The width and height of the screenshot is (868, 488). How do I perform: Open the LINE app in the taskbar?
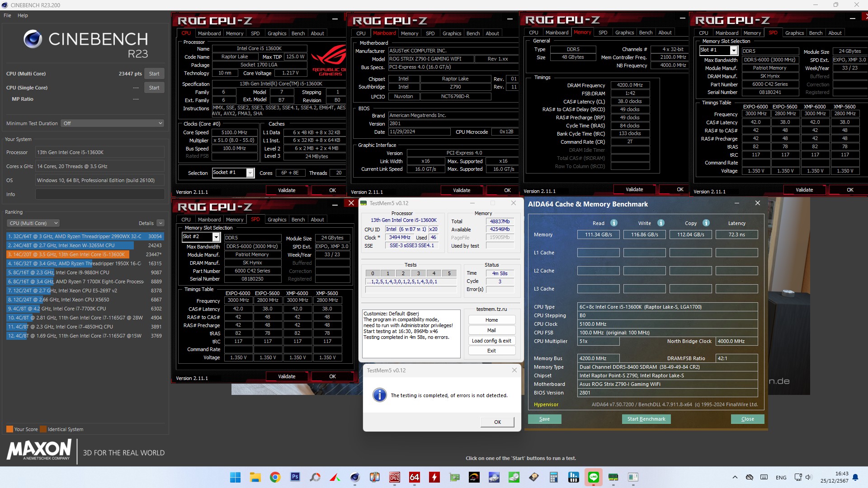coord(594,477)
